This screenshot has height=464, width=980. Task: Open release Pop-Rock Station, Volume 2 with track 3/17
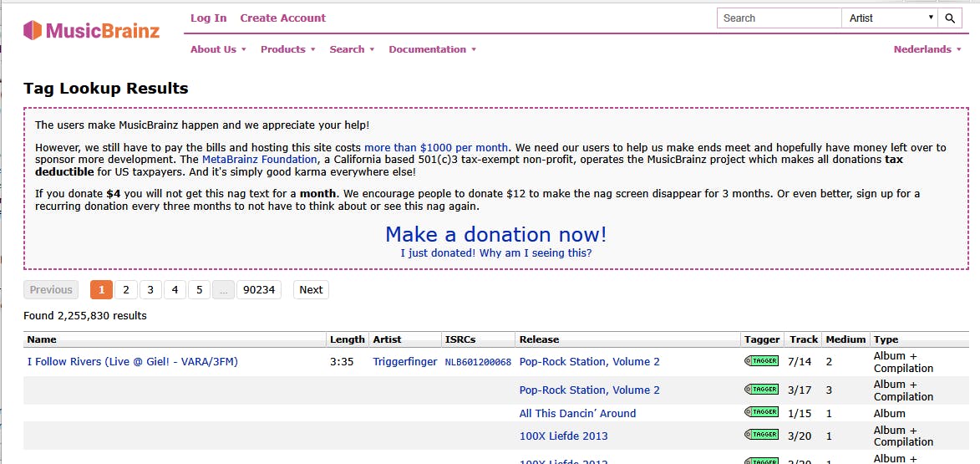pos(589,390)
